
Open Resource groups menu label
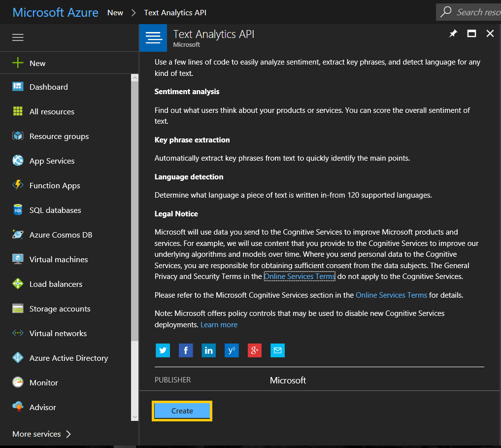[59, 137]
